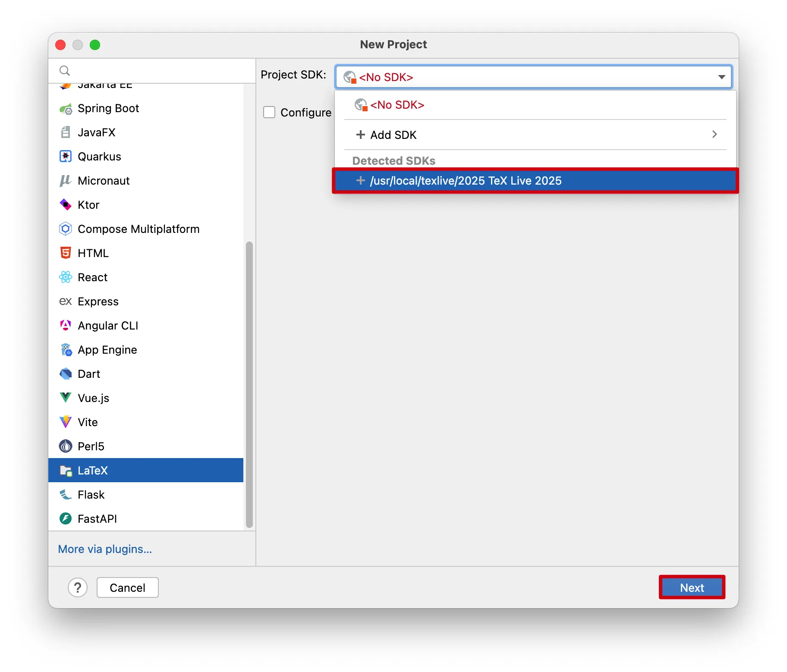Close the New Project dialog
The image size is (787, 672).
[60, 45]
